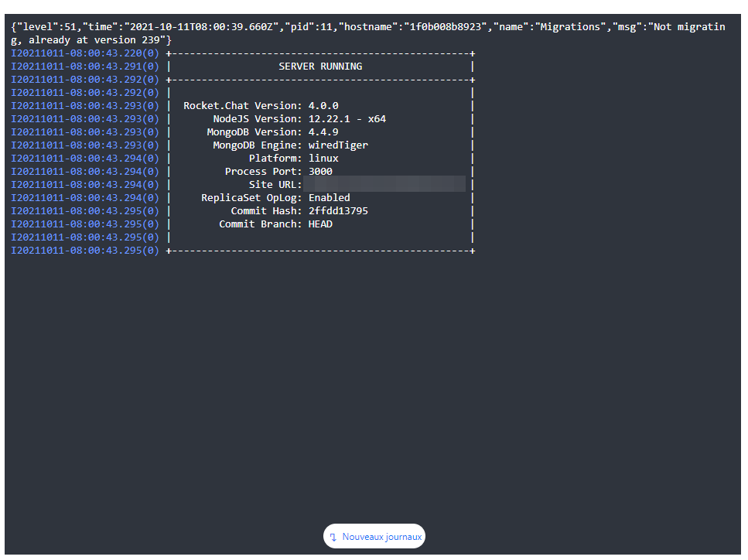Click timestamp I20211011-08:00:43.291(0)
Viewport: 748px width, 560px height.
tap(85, 67)
